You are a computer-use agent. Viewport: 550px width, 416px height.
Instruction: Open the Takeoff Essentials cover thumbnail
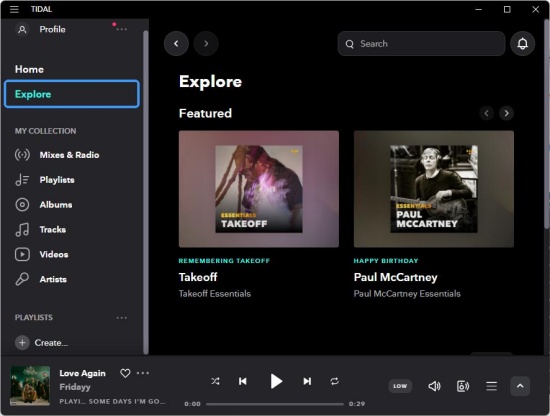(259, 189)
